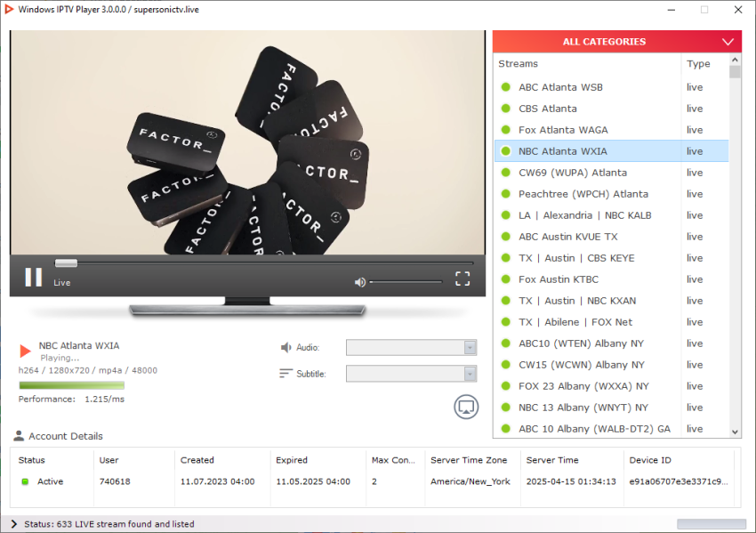
Task: Open the Audio track dropdown
Action: 411,347
